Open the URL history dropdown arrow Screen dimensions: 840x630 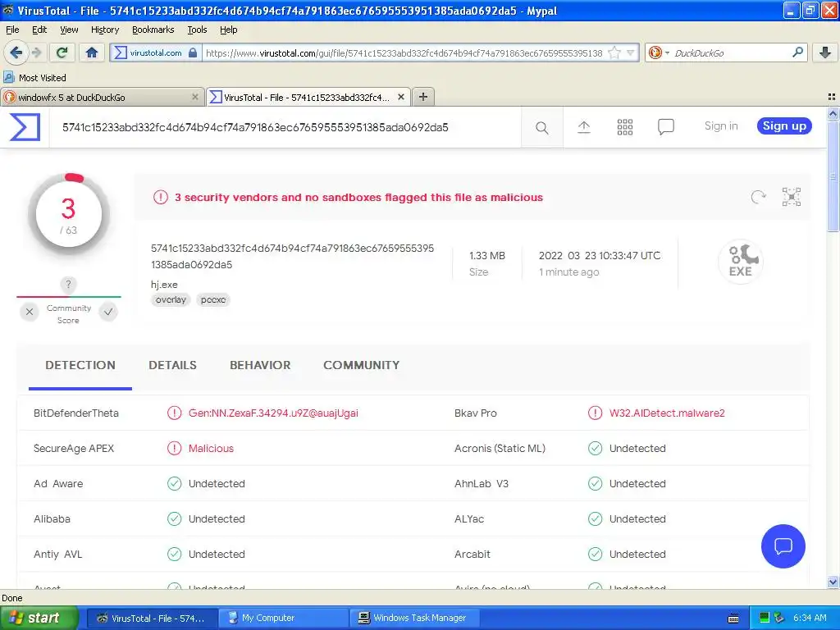[631, 52]
